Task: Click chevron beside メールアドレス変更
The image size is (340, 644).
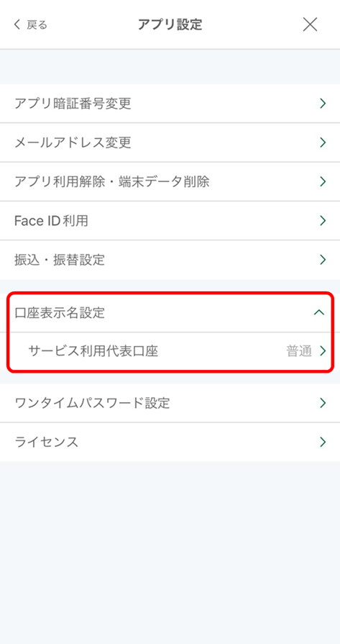Action: coord(323,142)
